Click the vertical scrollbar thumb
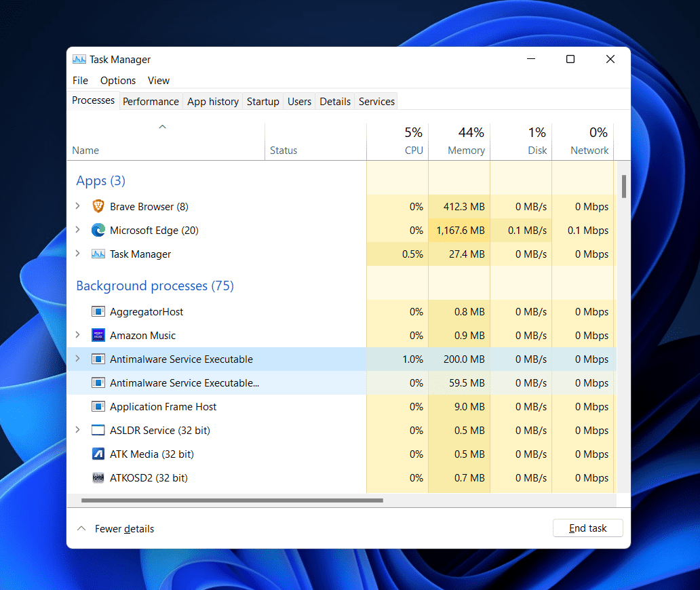 tap(623, 186)
